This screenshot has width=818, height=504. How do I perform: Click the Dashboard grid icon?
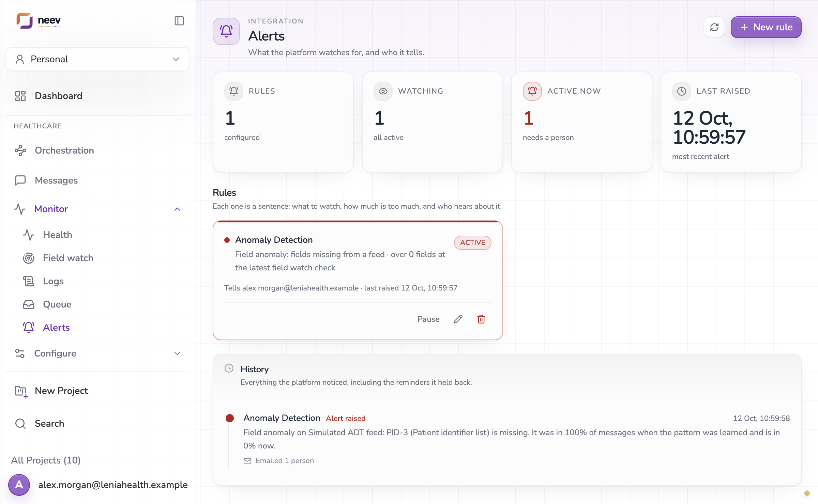click(20, 96)
